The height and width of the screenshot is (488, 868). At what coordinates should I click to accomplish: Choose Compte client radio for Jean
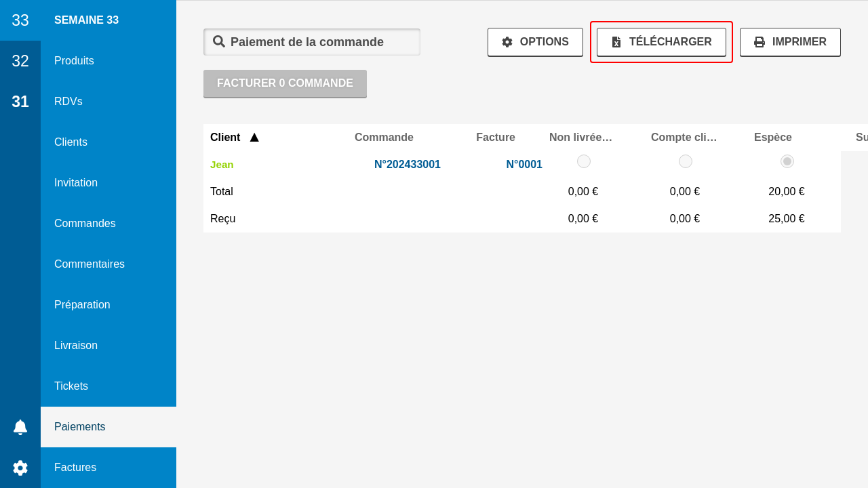coord(685,161)
